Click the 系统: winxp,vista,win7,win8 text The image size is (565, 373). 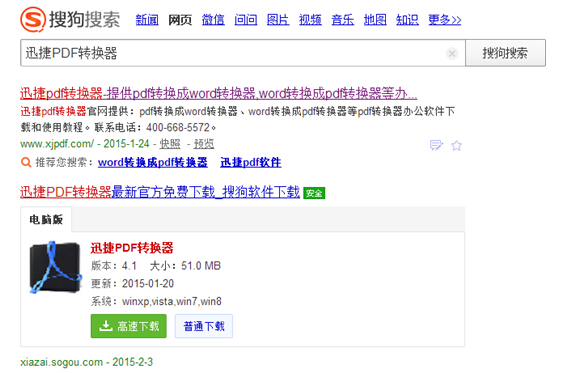[x=156, y=301]
